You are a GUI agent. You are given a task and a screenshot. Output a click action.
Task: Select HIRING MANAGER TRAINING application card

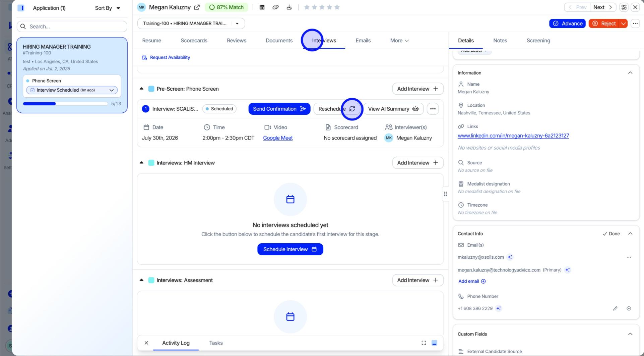(72, 75)
